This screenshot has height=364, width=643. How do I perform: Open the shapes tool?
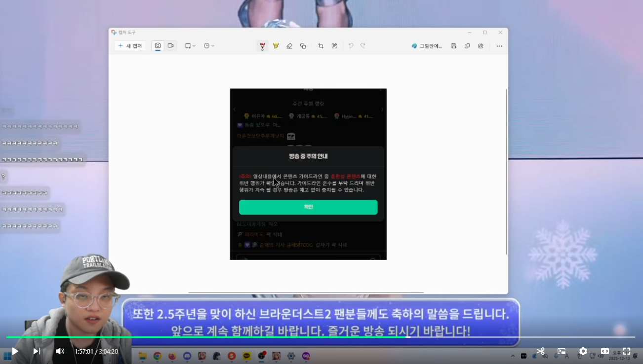[303, 46]
